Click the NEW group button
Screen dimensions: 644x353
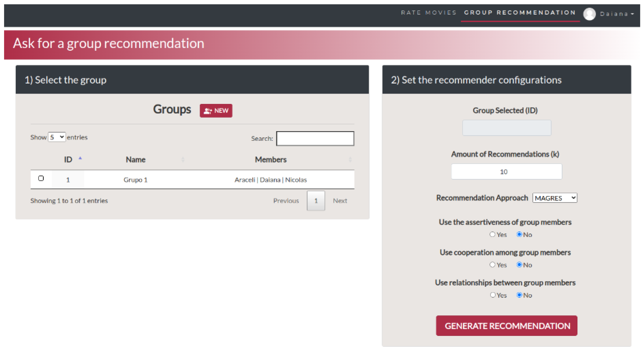(216, 111)
